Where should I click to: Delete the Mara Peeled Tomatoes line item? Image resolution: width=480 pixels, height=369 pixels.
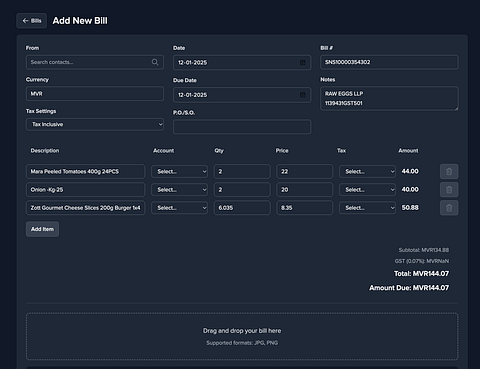pyautogui.click(x=449, y=171)
